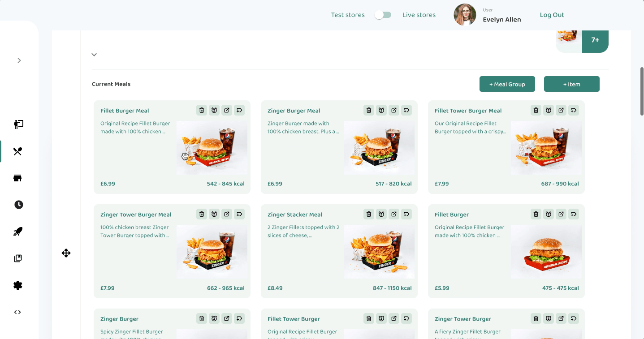Screen dimensions: 644x339
Task: Click the settings cog icon in sidebar
Action: click(x=18, y=285)
